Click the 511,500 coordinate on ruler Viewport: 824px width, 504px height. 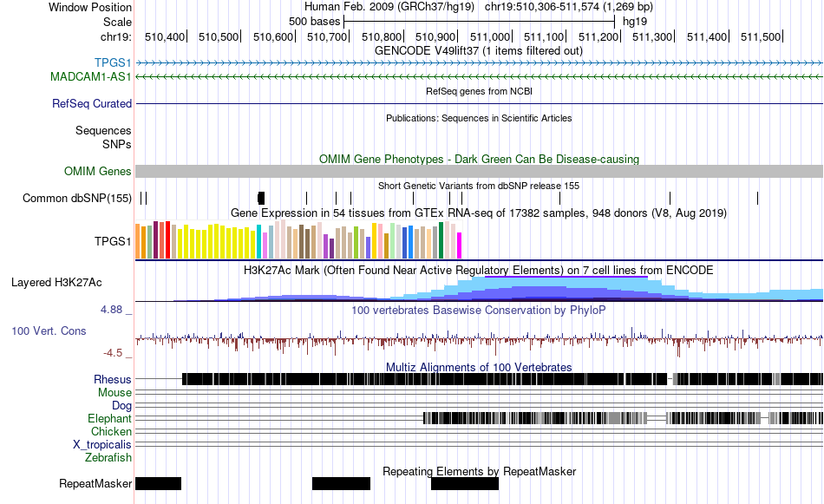coord(761,36)
